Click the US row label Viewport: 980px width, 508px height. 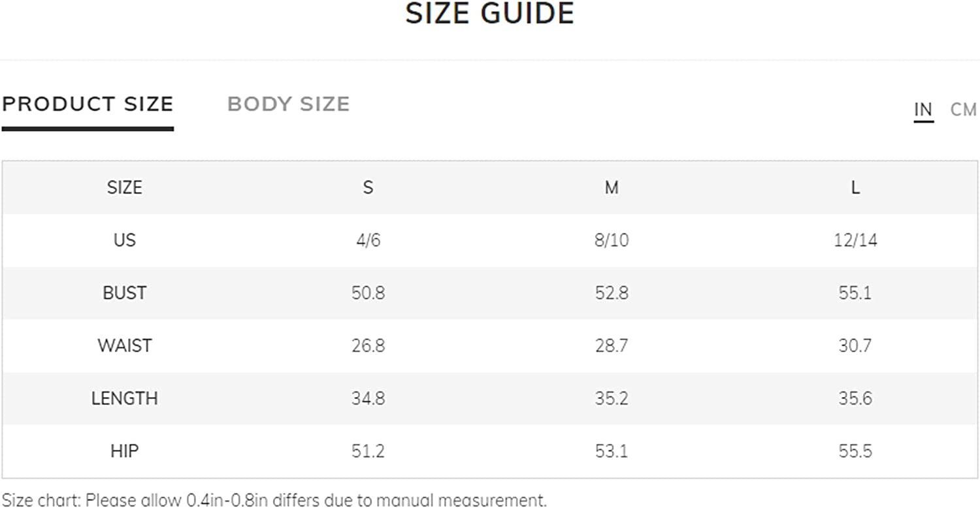pos(124,240)
